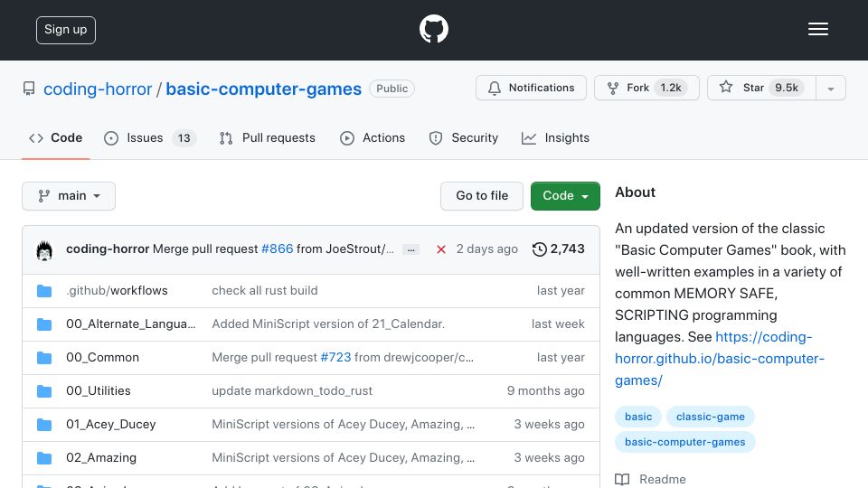Click the coding-horror avatar image
868x488 pixels.
point(44,250)
